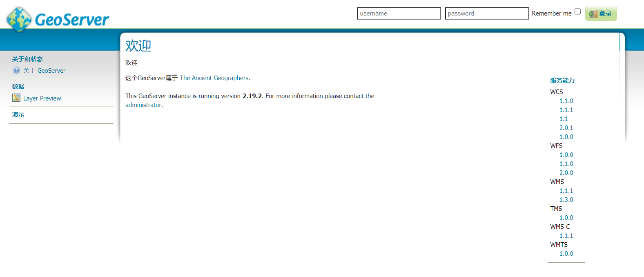This screenshot has width=644, height=277.
Task: Focus the username input field
Action: [399, 13]
